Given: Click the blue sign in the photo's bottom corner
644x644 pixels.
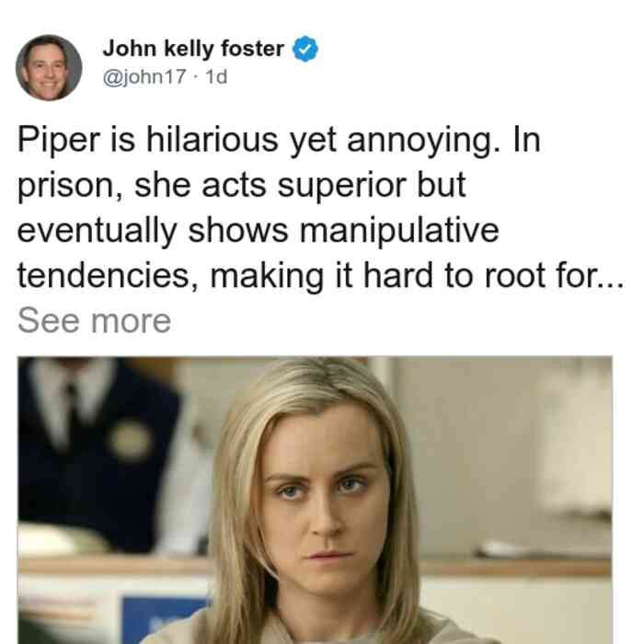Looking at the screenshot, I should pyautogui.click(x=167, y=620).
